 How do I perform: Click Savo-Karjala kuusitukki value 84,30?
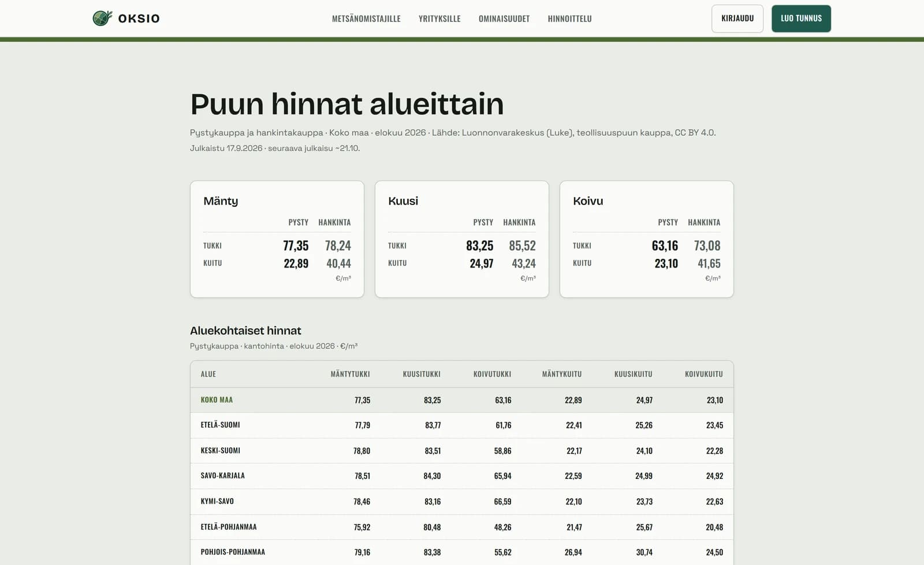[x=432, y=476]
